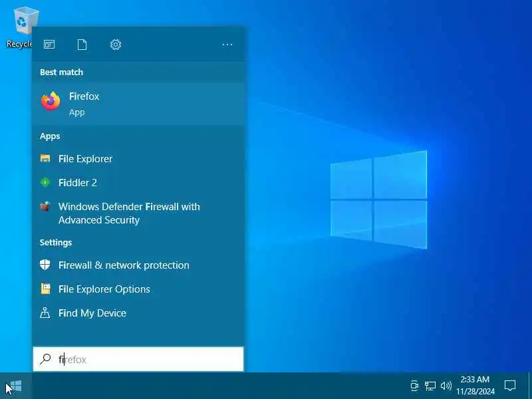The height and width of the screenshot is (399, 532).
Task: Launch Firefox from Best match
Action: [x=138, y=104]
